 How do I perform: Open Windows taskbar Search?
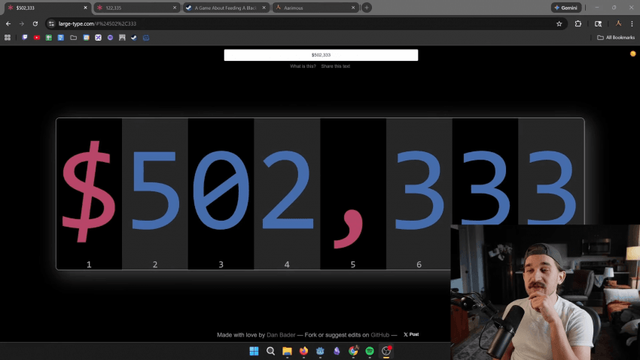pos(270,351)
